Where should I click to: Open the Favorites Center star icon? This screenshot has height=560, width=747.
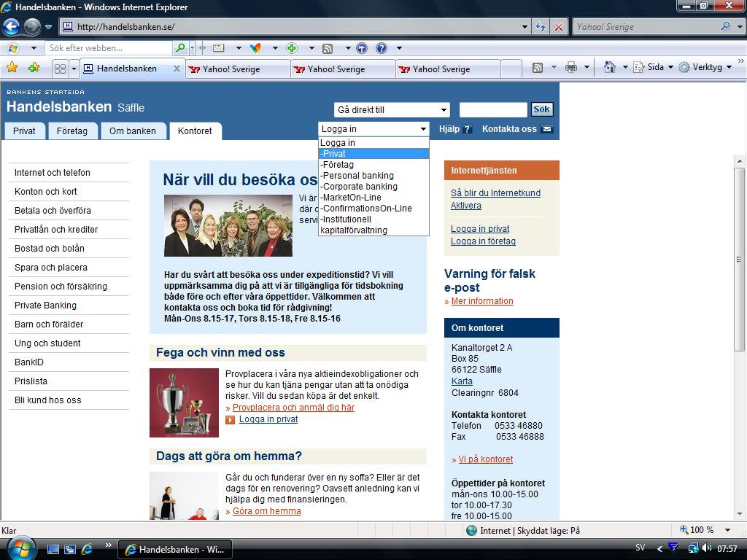point(12,68)
